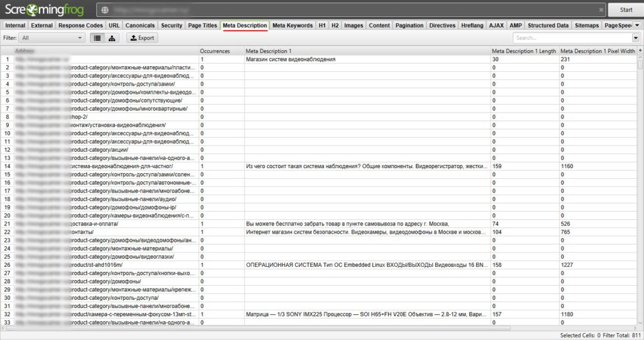
Task: Clear the URL bar with X icon
Action: [x=601, y=10]
